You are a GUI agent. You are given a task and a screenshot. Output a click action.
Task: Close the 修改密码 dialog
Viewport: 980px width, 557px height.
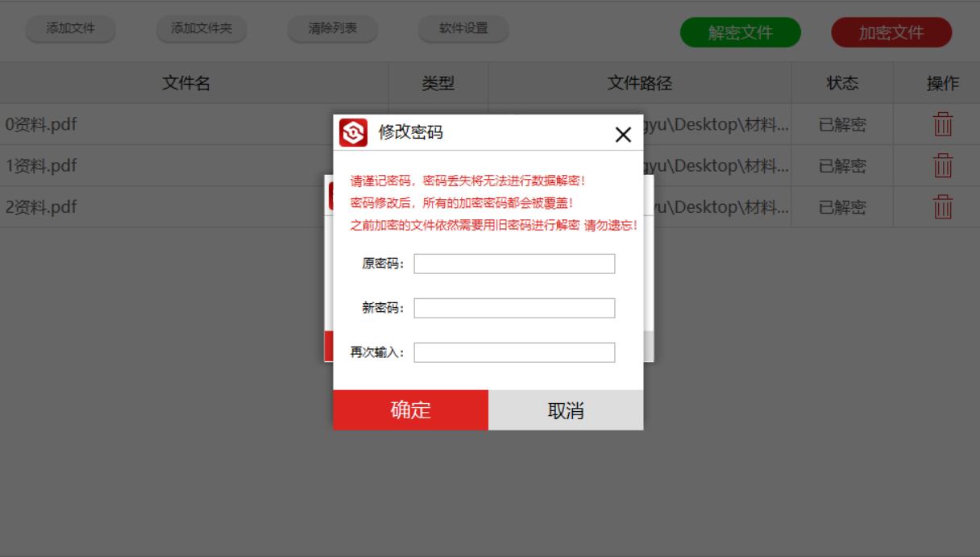pos(624,135)
